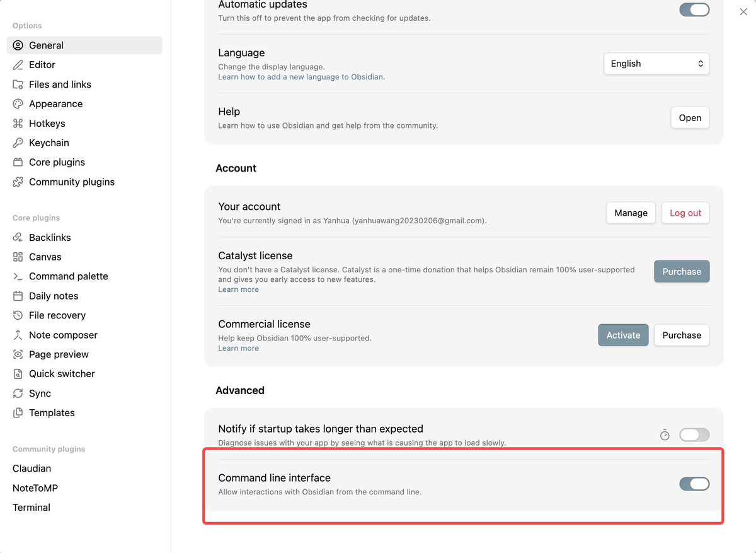Go to Appearance settings

[84, 104]
